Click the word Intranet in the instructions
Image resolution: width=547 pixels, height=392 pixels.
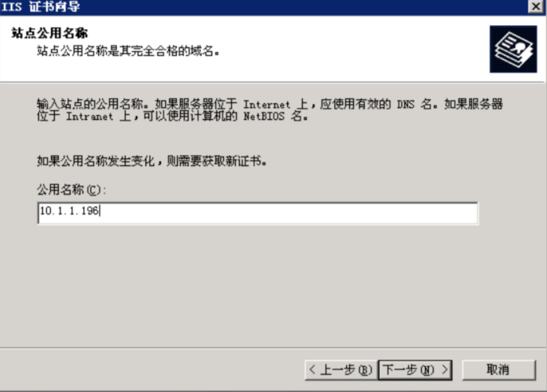coord(89,116)
